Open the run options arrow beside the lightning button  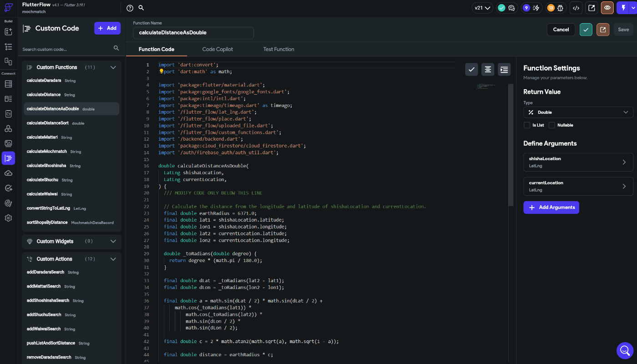[x=633, y=8]
